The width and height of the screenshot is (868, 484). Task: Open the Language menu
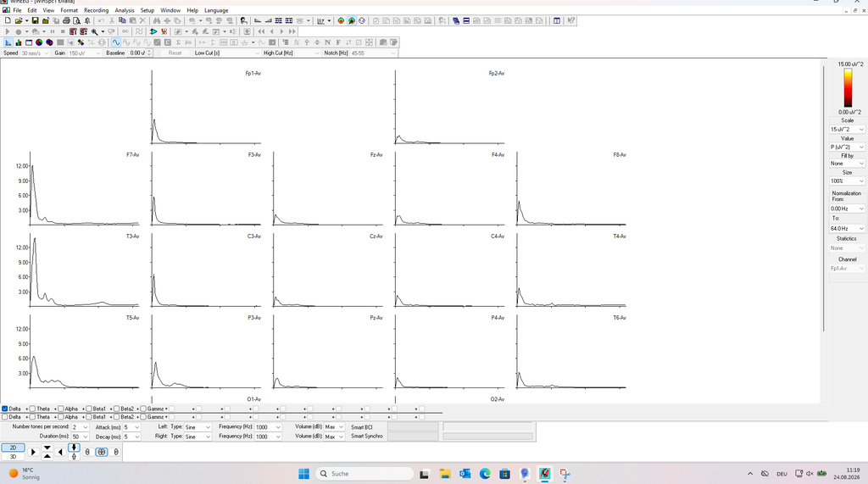[x=216, y=10]
